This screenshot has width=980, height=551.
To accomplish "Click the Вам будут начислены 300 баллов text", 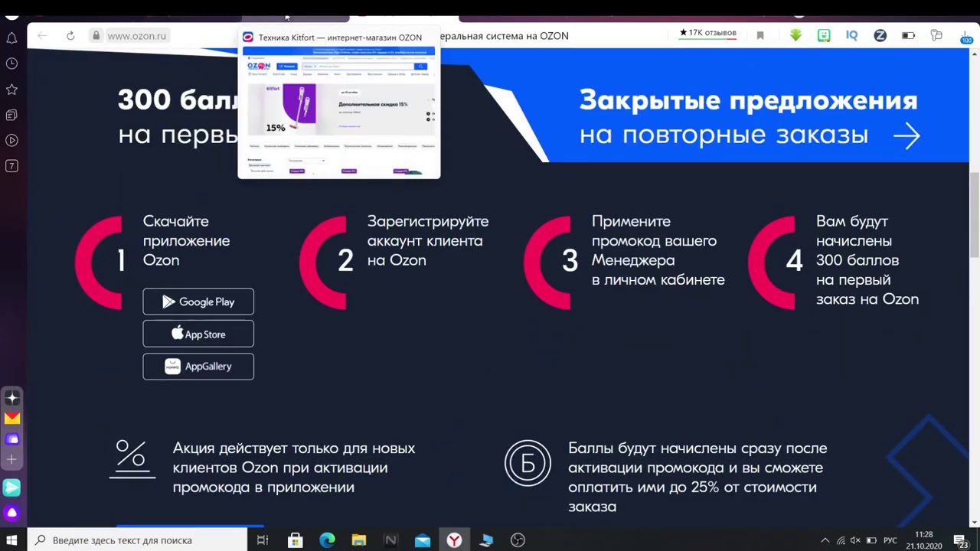I will (867, 260).
